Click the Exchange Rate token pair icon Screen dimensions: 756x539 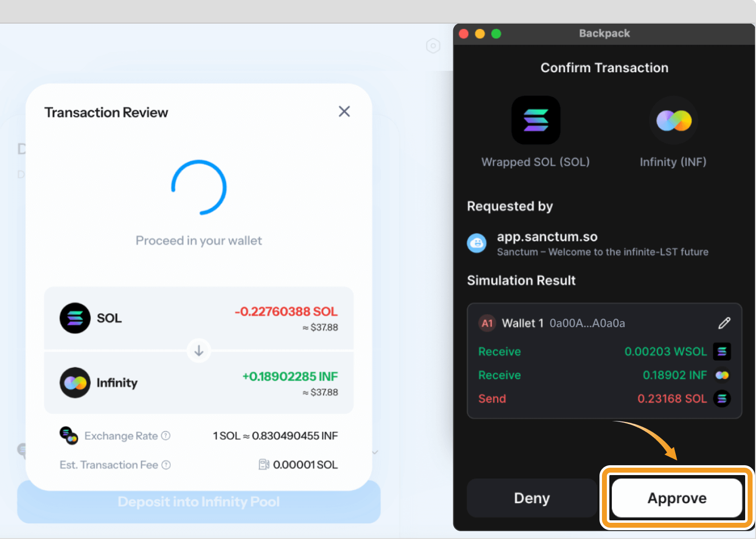69,436
